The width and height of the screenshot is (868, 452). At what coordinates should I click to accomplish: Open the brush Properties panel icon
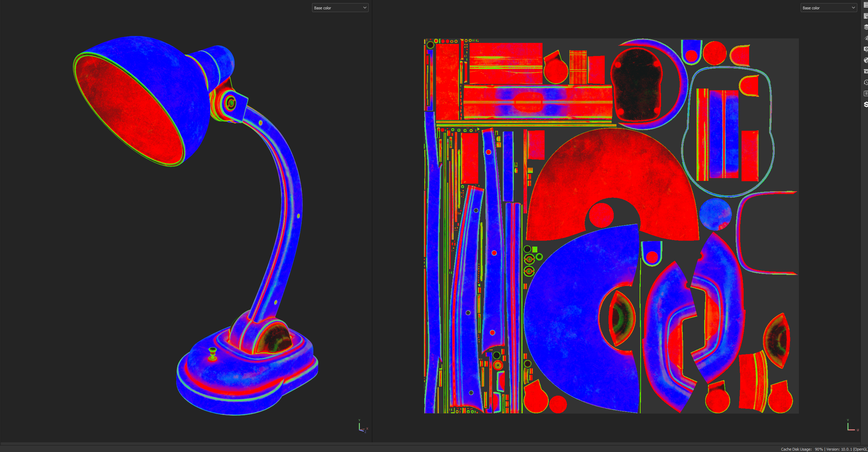tap(866, 38)
